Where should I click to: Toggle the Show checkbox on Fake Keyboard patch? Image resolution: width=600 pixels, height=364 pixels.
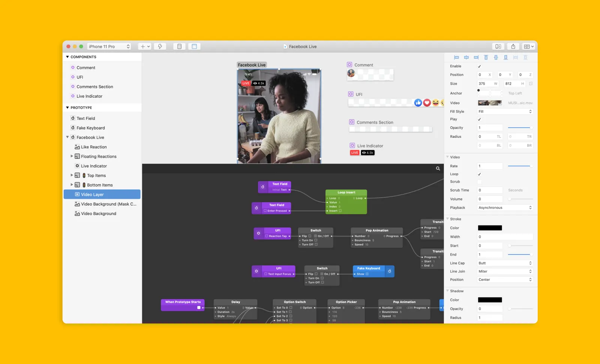(x=367, y=274)
